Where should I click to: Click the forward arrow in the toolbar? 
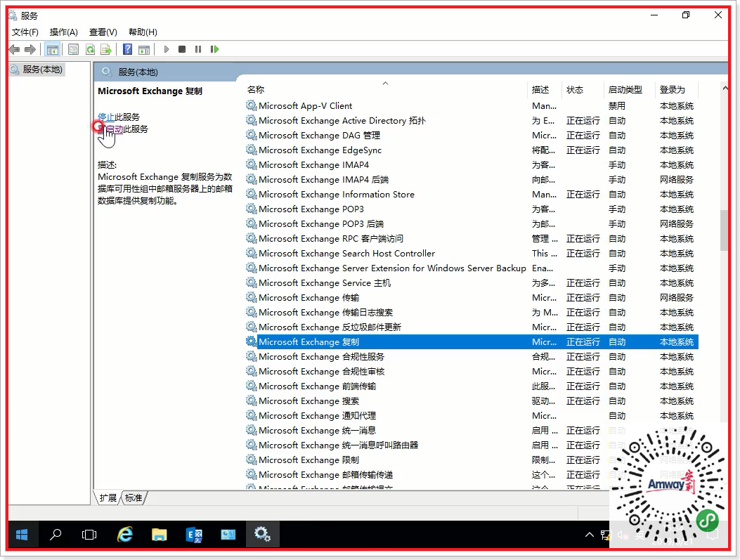30,49
